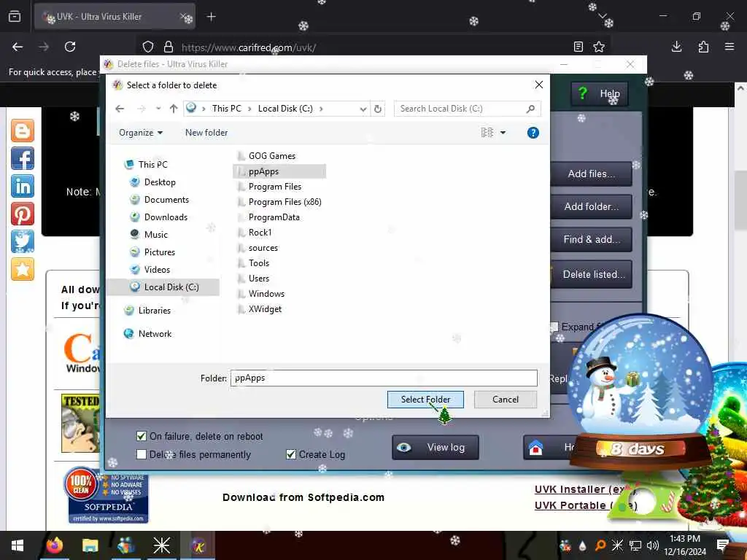This screenshot has height=560, width=747.
Task: Open Music in navigation pane
Action: [x=156, y=234]
